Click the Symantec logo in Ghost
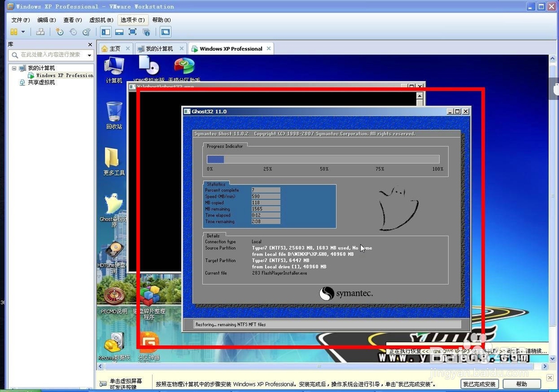Screen dimensions: 559x392 (346, 293)
